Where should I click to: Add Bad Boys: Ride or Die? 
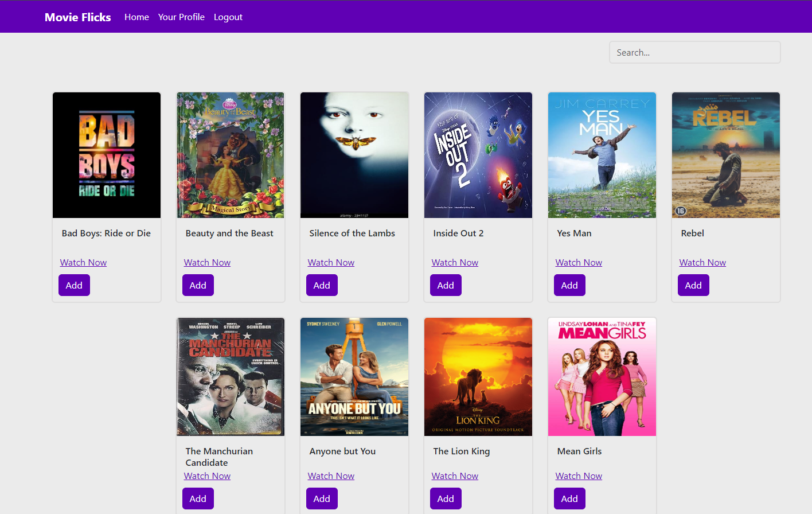(74, 285)
